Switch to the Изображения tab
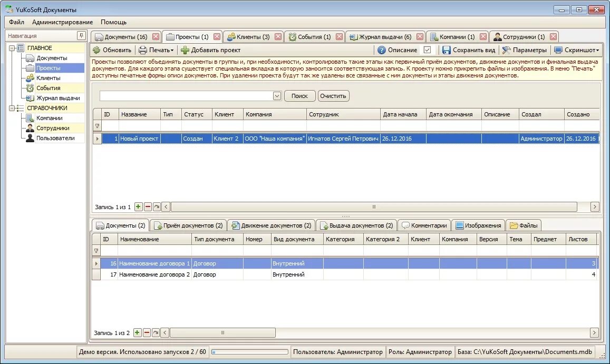The width and height of the screenshot is (610, 364). click(478, 225)
